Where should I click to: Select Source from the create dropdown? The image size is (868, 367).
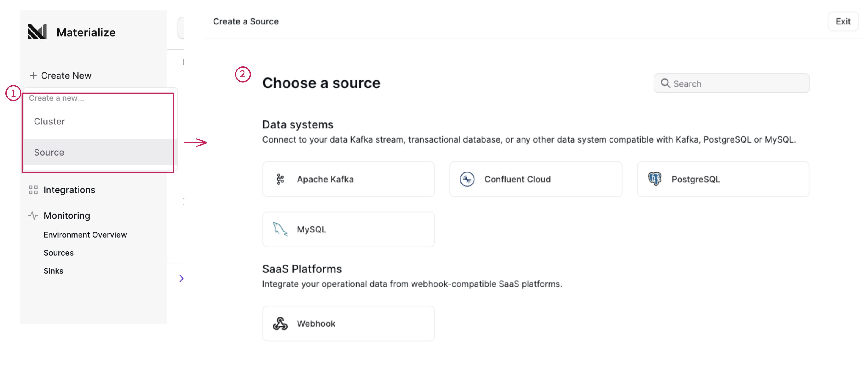tap(49, 152)
